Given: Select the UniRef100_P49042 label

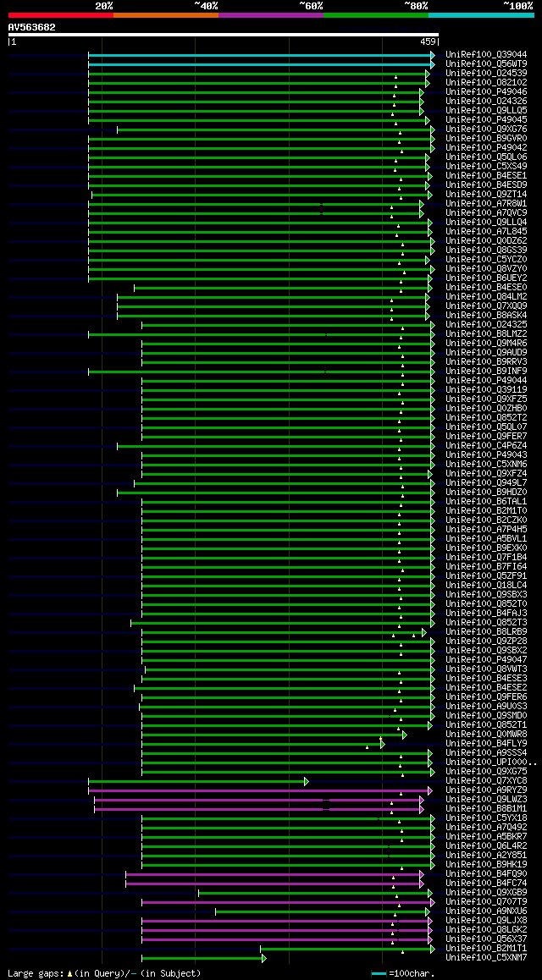Looking at the screenshot, I should click(486, 147).
